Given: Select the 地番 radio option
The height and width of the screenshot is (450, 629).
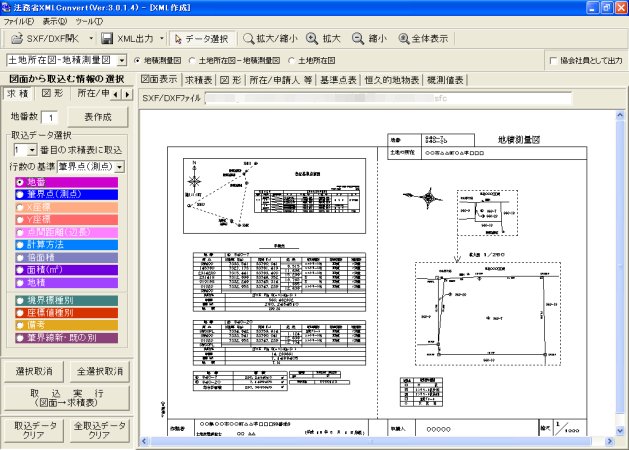Looking at the screenshot, I should [x=20, y=182].
